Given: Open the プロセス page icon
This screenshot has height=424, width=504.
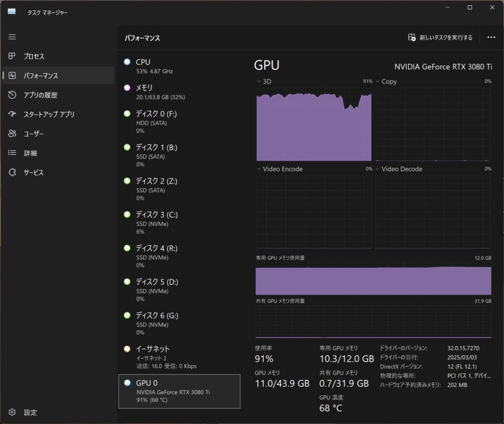Looking at the screenshot, I should coord(12,56).
